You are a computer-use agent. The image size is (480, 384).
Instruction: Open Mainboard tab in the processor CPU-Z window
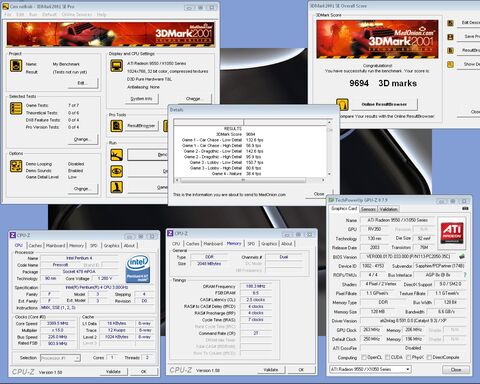(56, 246)
